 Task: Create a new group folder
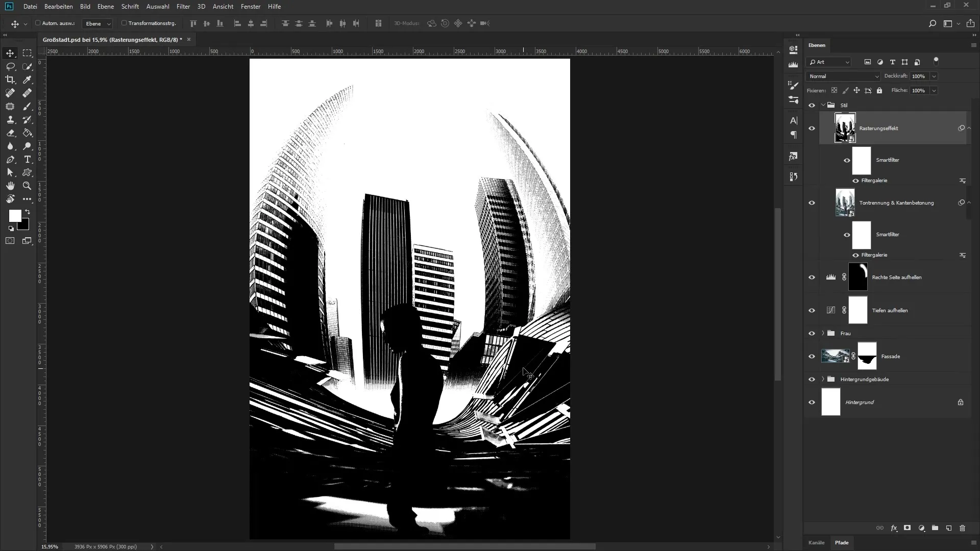[x=935, y=528]
